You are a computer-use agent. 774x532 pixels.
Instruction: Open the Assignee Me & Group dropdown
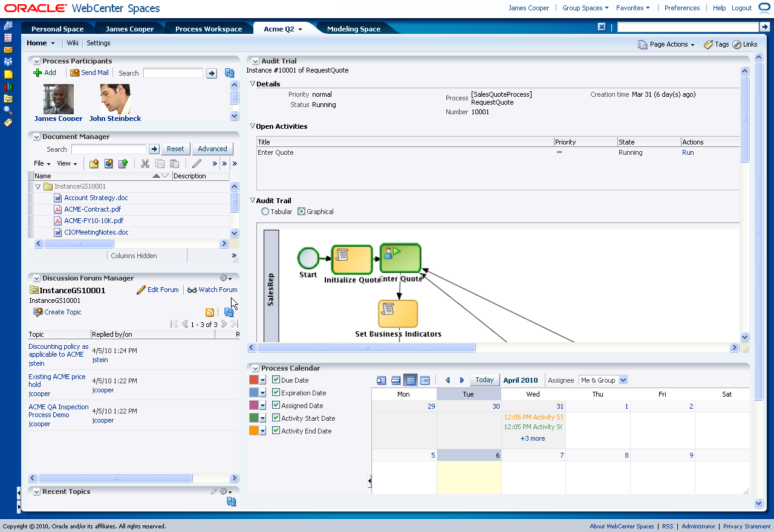pos(603,380)
